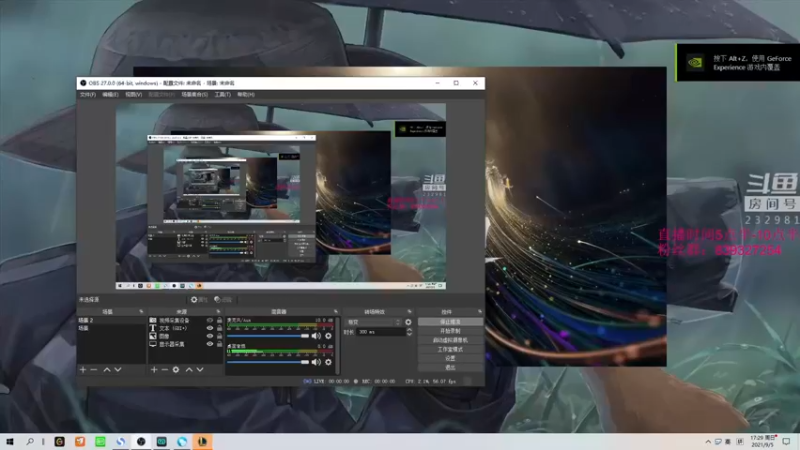Pop out the 场景 dock via its header icon
The width and height of the screenshot is (800, 450).
141,311
